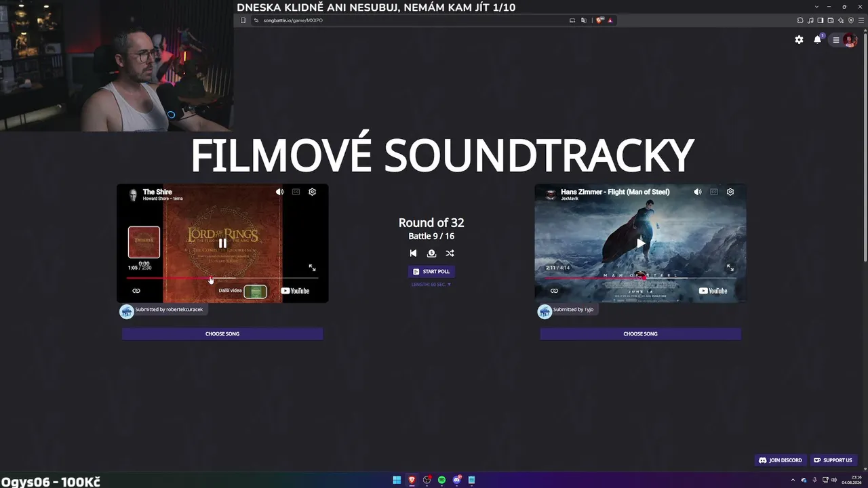Choose the Hans Zimmer Flight song

640,333
